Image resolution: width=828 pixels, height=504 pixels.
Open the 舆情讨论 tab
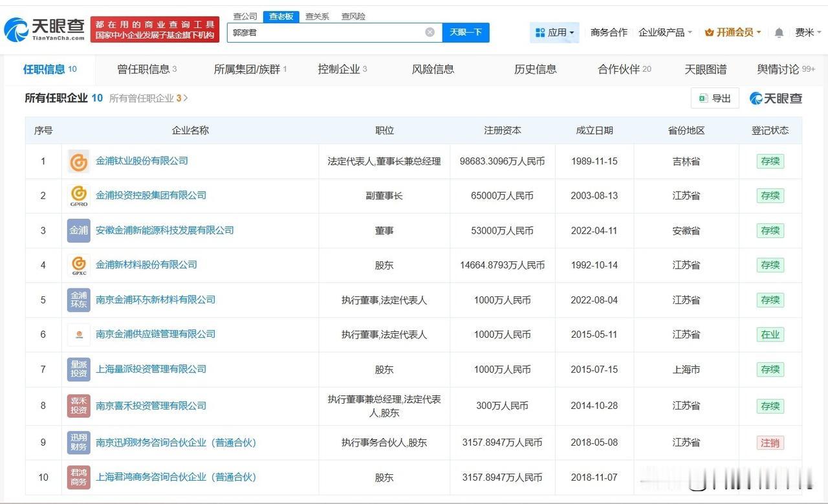(x=786, y=69)
